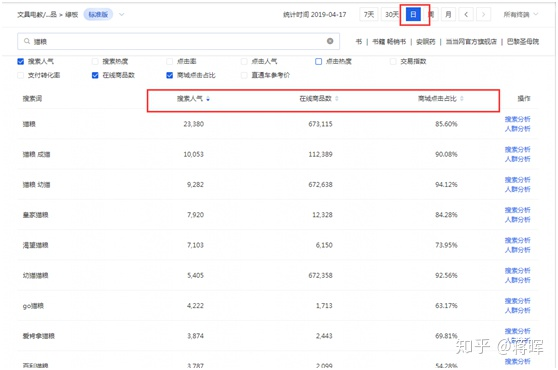
Task: Switch to the 月 period tab
Action: point(448,15)
